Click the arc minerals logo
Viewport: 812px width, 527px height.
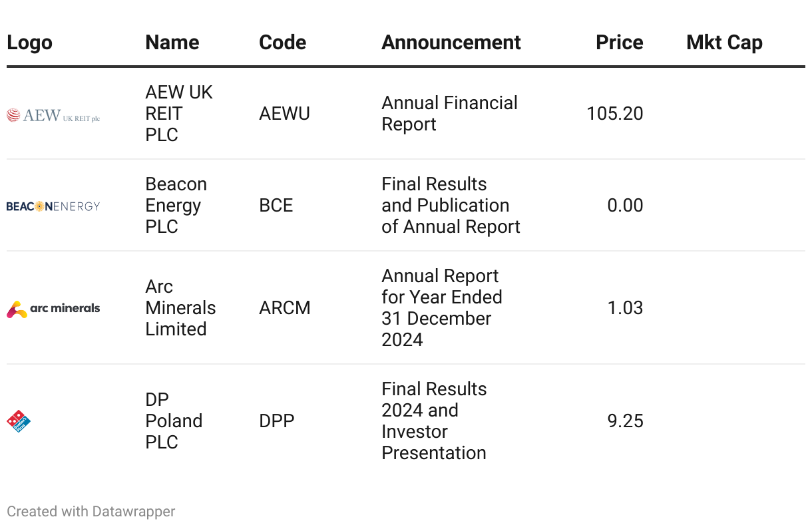pos(53,309)
